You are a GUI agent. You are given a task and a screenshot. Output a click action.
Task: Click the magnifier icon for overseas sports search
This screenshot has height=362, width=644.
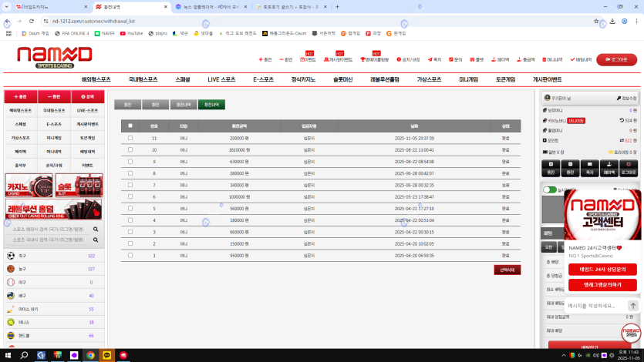(x=96, y=229)
